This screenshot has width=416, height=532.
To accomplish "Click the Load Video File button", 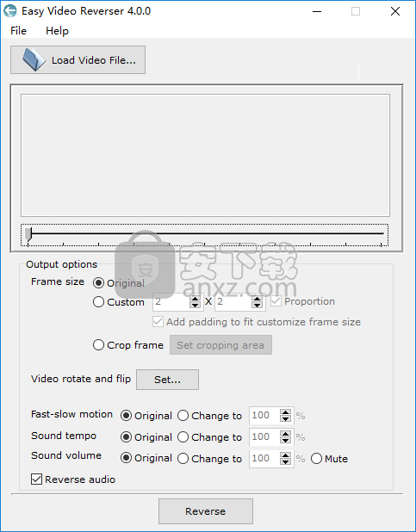I will pos(78,60).
